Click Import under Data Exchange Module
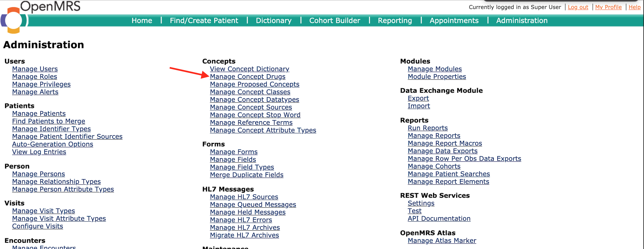The image size is (644, 249). (x=419, y=106)
